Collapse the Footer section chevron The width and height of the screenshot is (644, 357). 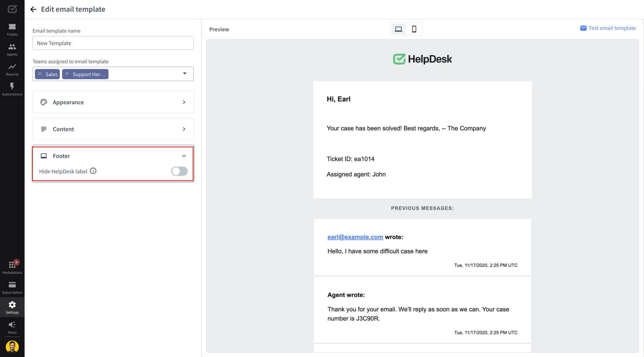point(184,156)
